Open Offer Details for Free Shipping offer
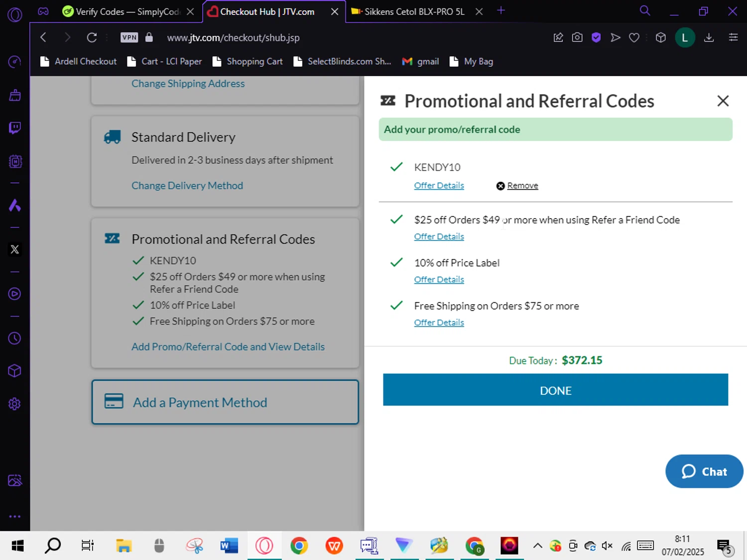Screen dimensions: 747x560 pyautogui.click(x=439, y=323)
